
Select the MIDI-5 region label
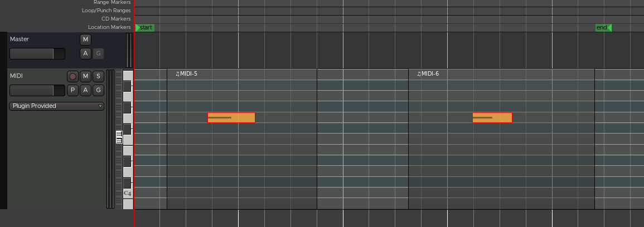click(x=187, y=73)
